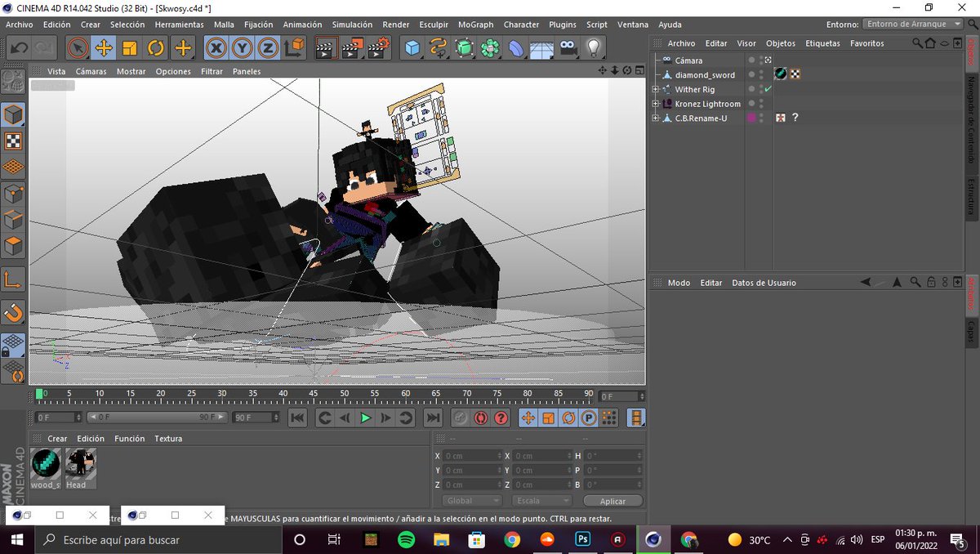The image size is (980, 554).
Task: Toggle diamond_sword visibility dot
Action: pos(751,74)
